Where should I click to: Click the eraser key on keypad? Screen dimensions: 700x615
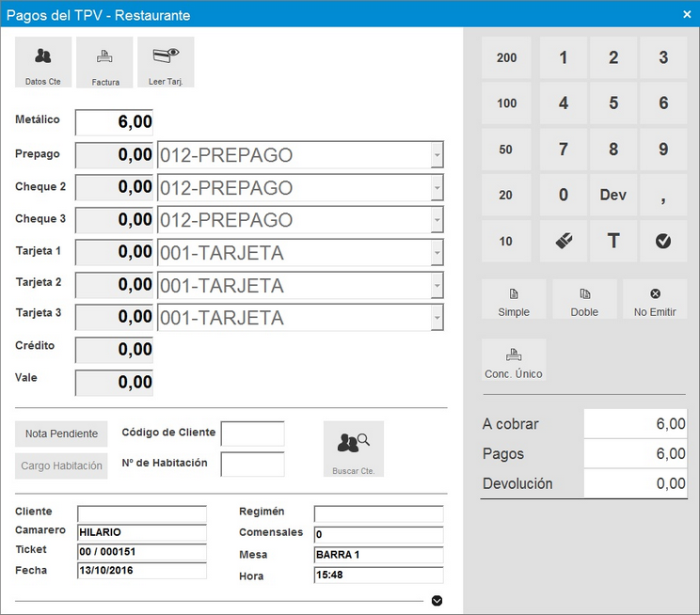(564, 241)
